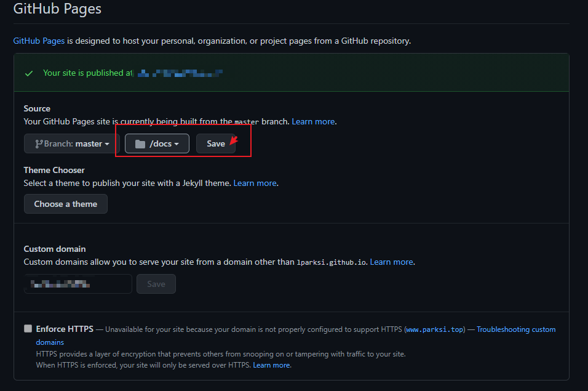Click Save next to /docs folder
Screen dimensions: 588x391
click(216, 143)
